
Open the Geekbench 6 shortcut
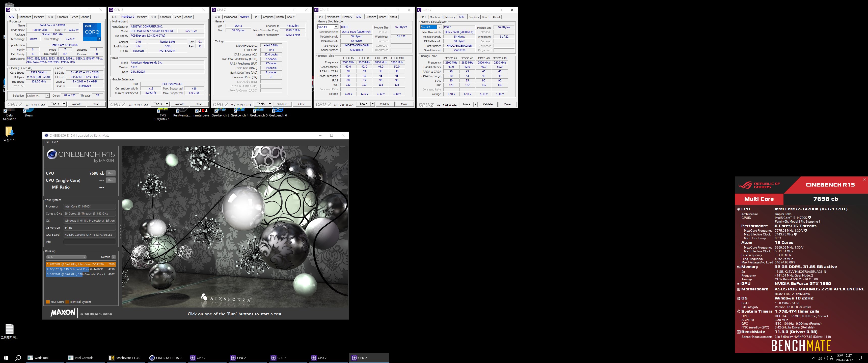tap(278, 113)
